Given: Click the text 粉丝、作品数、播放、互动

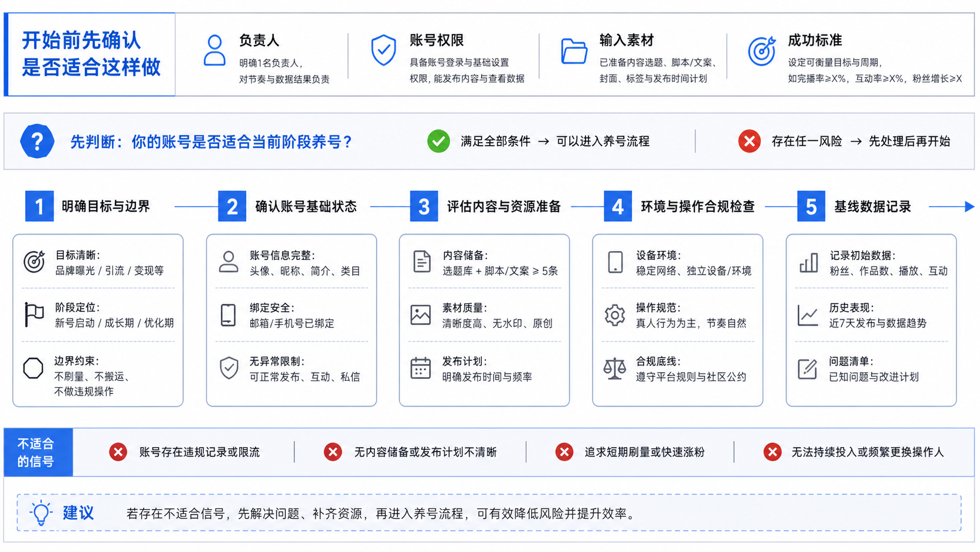Looking at the screenshot, I should (889, 271).
